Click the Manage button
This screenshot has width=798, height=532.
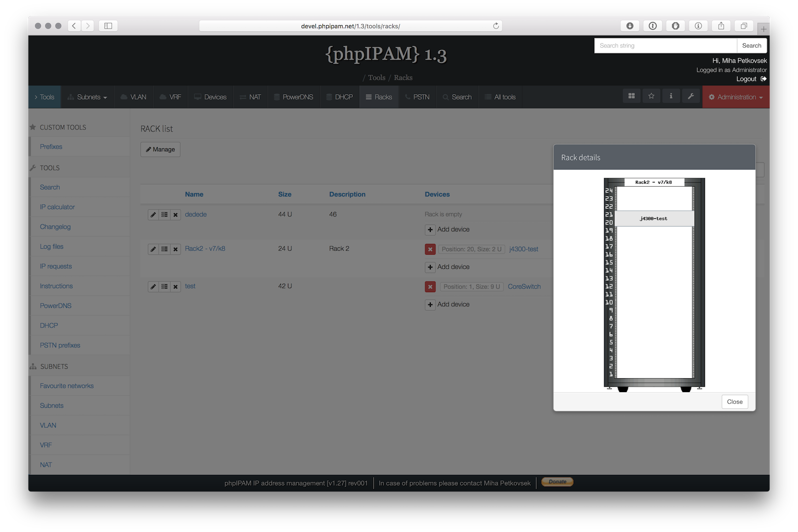coord(160,149)
